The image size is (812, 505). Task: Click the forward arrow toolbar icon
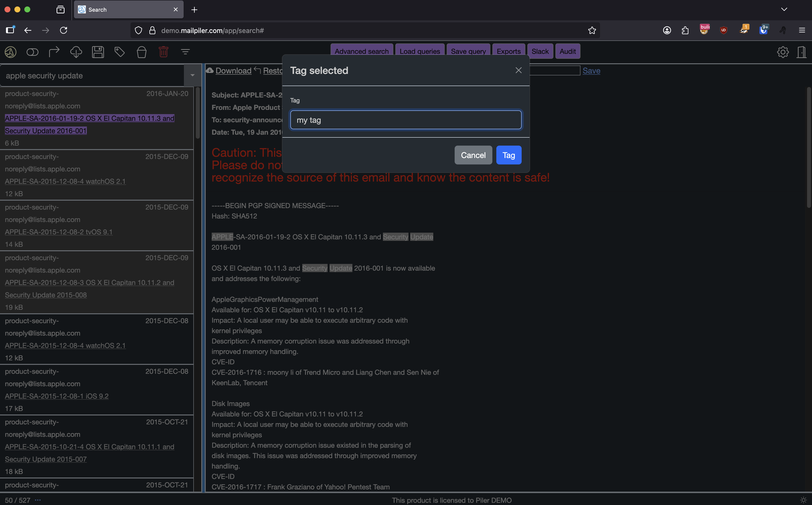coord(54,52)
